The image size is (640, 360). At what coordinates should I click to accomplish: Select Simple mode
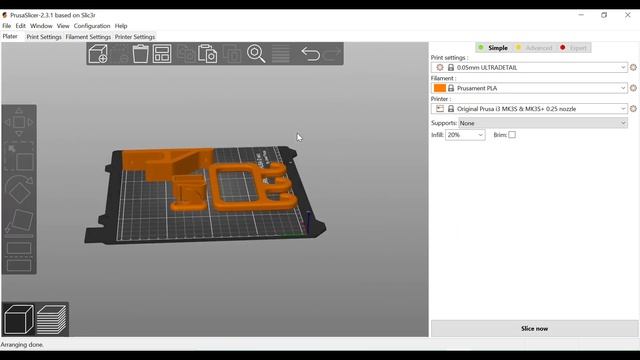pos(493,48)
